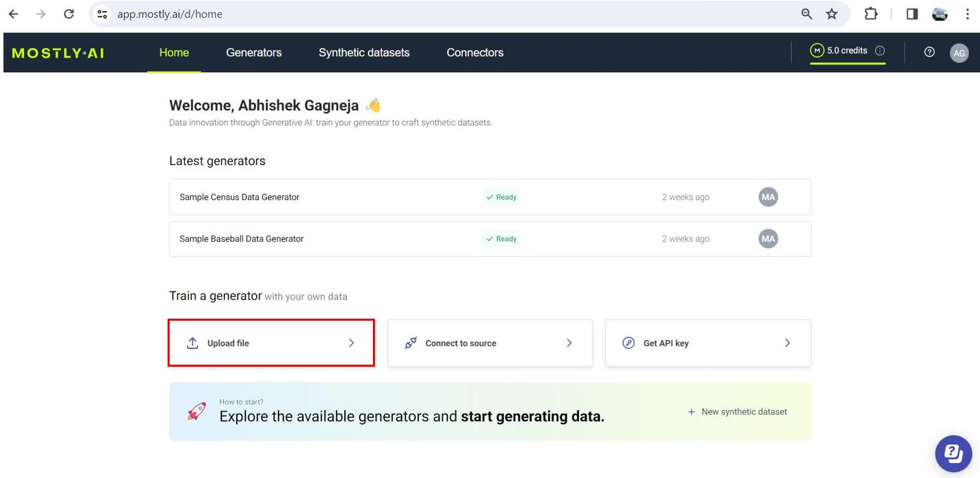
Task: Open the Synthetic datasets tab
Action: (364, 53)
